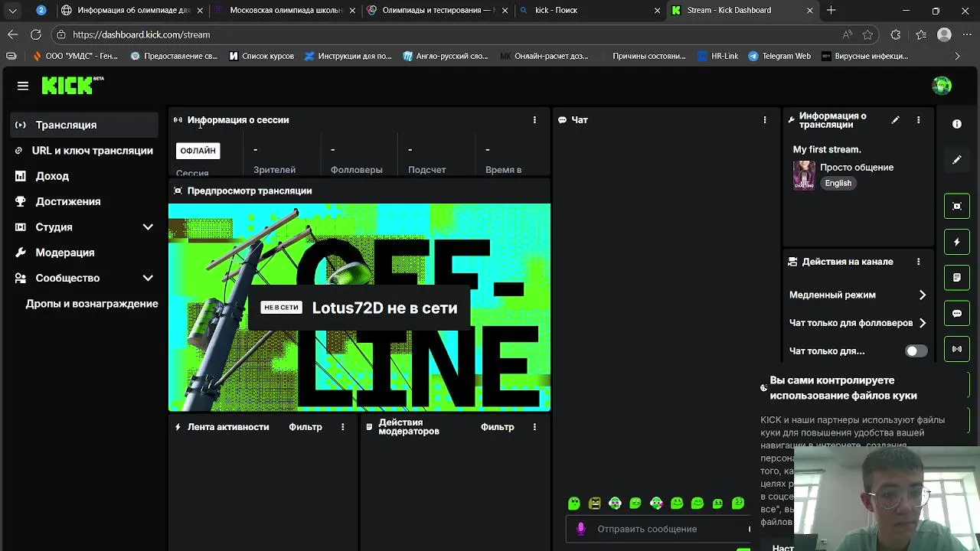Toggle session broadcast widget in right sidebar
980x551 pixels.
click(957, 349)
